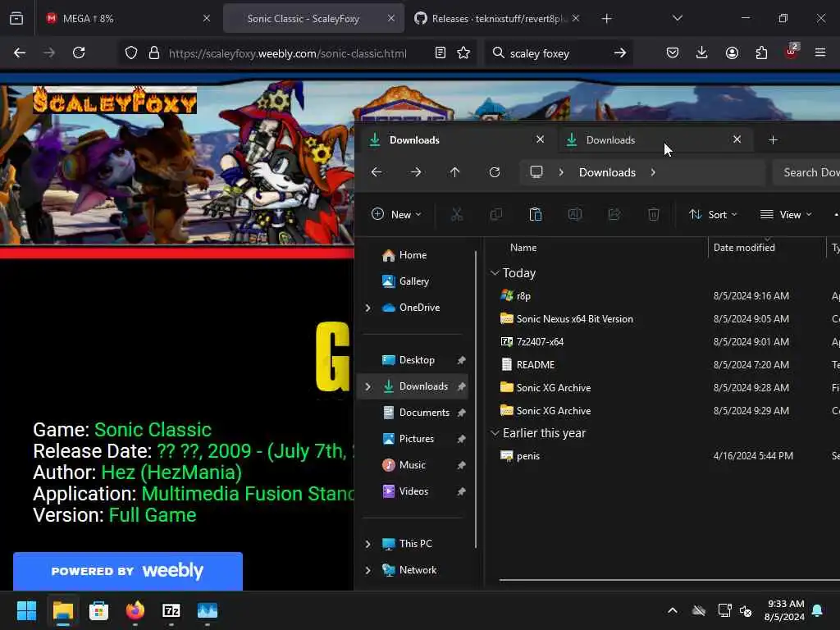Open Documents in the navigation pane
This screenshot has height=630, width=840.
pyautogui.click(x=413, y=413)
